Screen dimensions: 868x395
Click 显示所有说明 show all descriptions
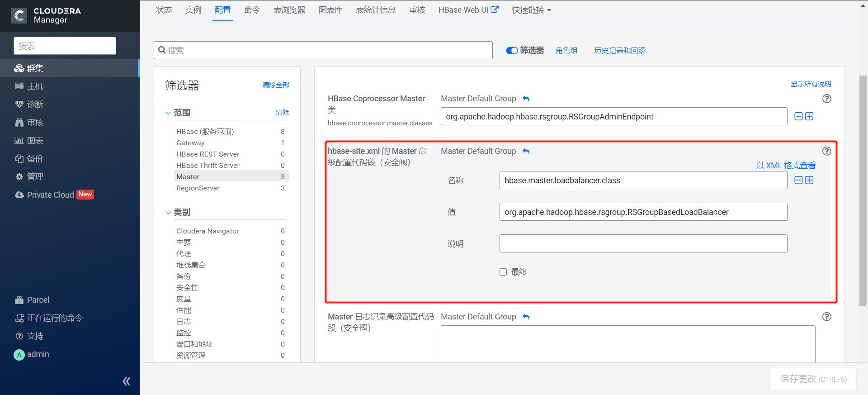(811, 84)
